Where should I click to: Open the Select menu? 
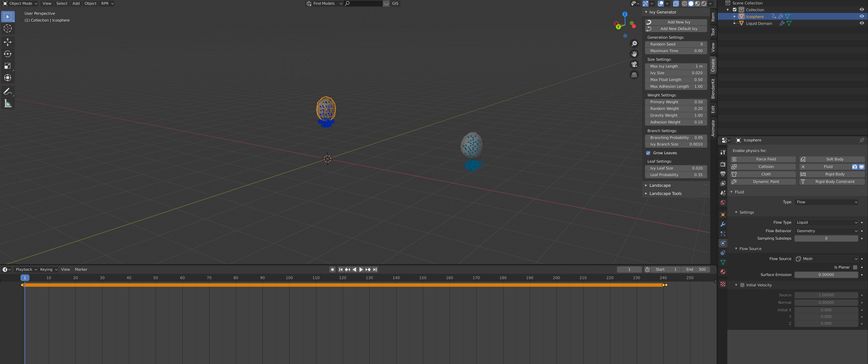coord(62,3)
